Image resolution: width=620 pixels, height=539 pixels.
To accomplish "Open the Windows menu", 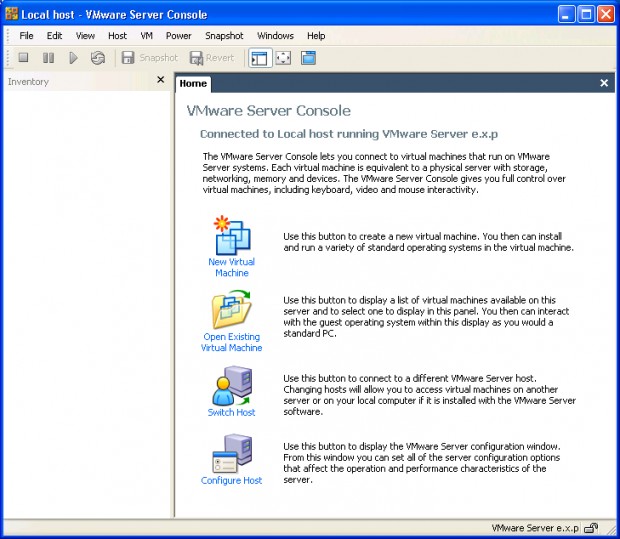I will (275, 36).
